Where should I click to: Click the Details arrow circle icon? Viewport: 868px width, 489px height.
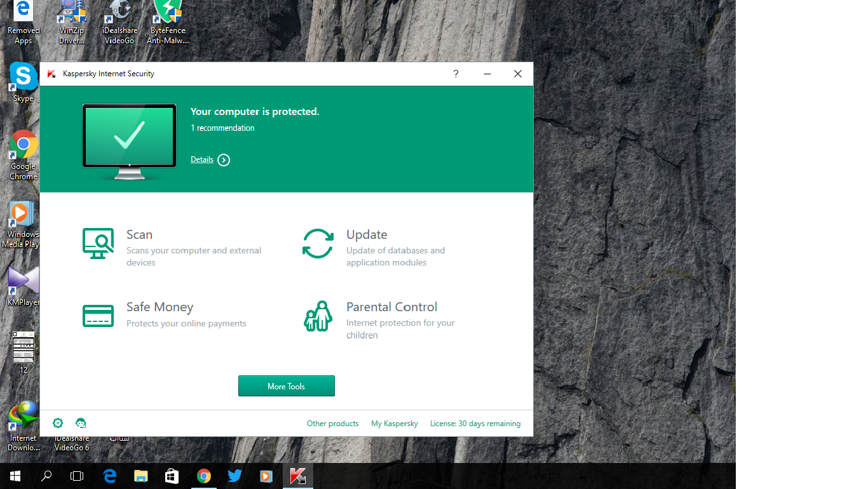point(224,160)
